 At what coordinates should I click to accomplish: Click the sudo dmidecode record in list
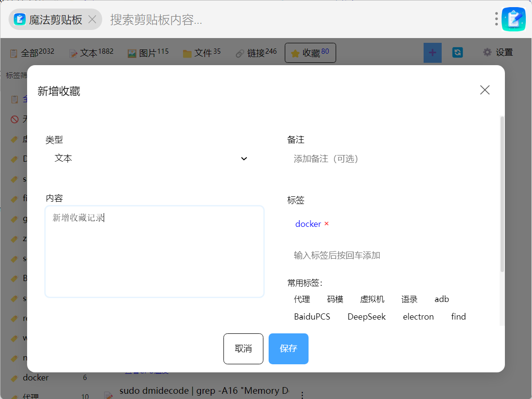tap(203, 391)
